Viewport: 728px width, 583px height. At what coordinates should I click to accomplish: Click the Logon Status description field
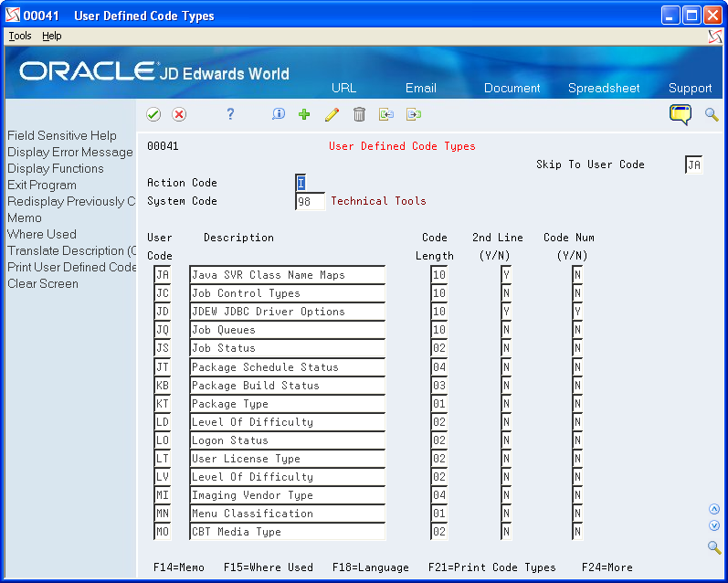coord(288,440)
